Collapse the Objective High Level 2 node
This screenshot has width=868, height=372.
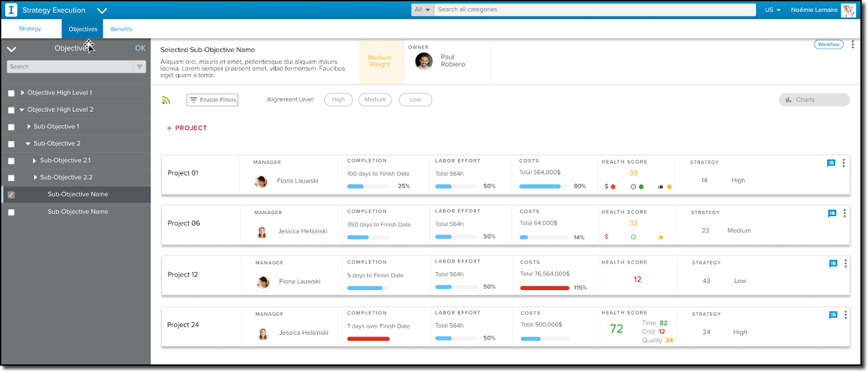22,110
